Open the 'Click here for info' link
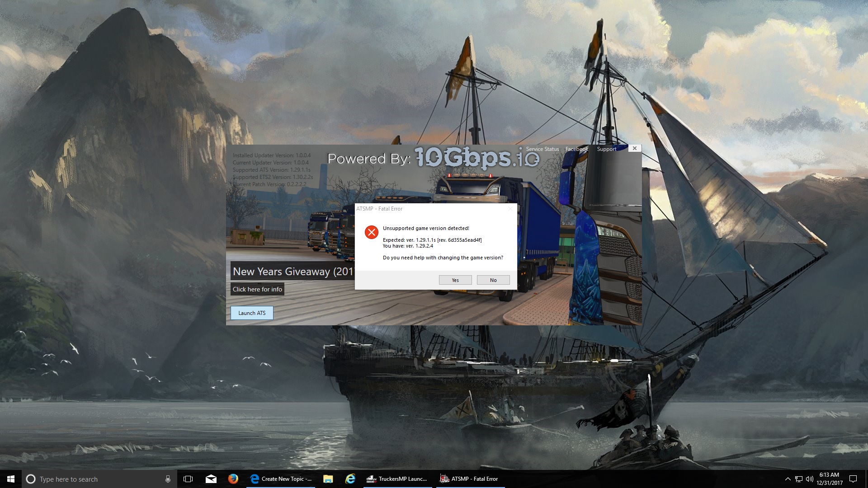The height and width of the screenshot is (488, 868). click(257, 289)
